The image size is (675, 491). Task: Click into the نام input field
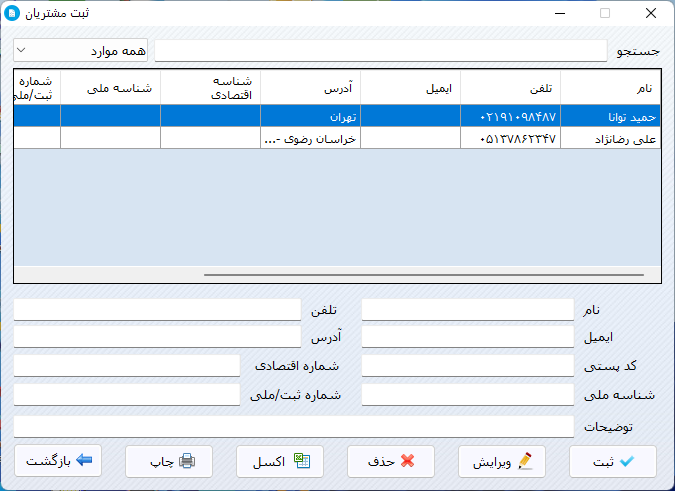pos(468,310)
